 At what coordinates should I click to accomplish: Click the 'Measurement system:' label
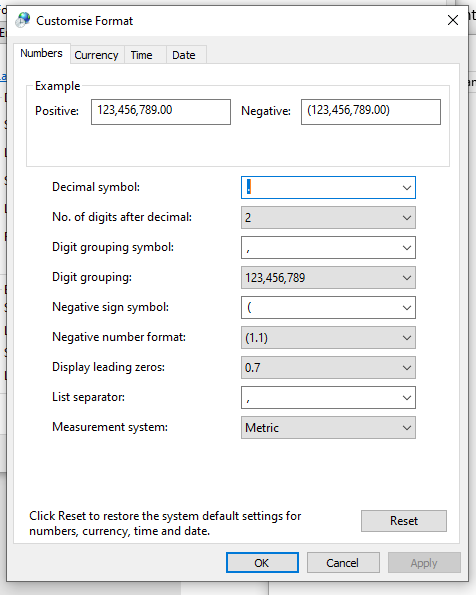click(x=110, y=427)
